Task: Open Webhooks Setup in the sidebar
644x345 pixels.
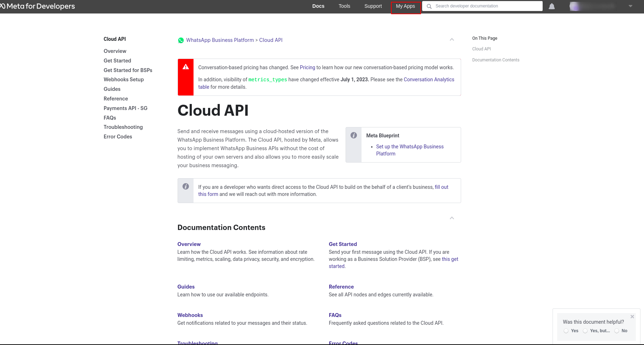Action: [124, 80]
